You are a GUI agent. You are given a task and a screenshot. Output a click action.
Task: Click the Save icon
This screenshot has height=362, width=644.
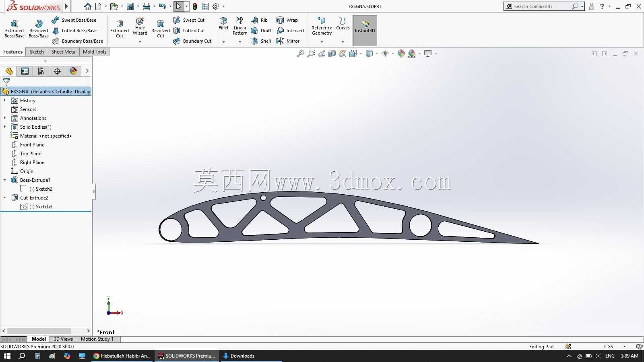point(130,6)
